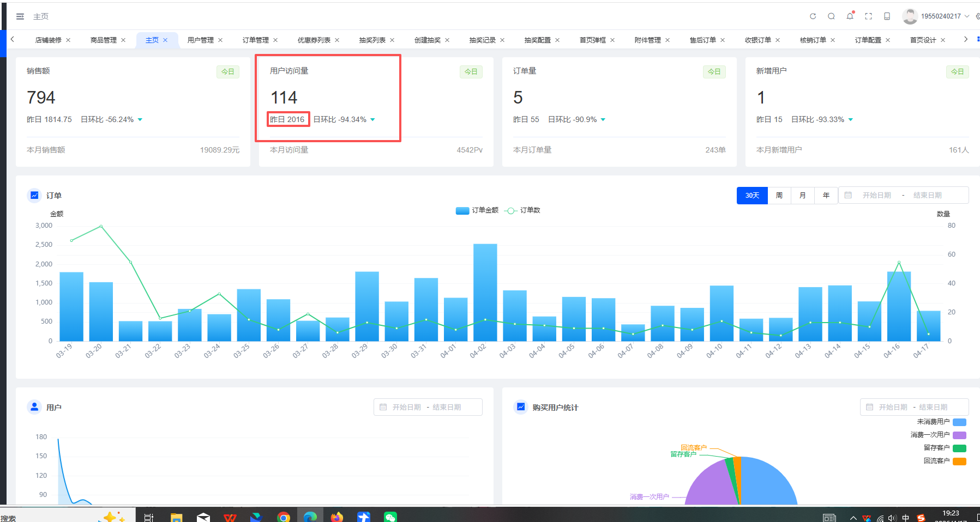Click the mobile device preview icon

[x=887, y=16]
